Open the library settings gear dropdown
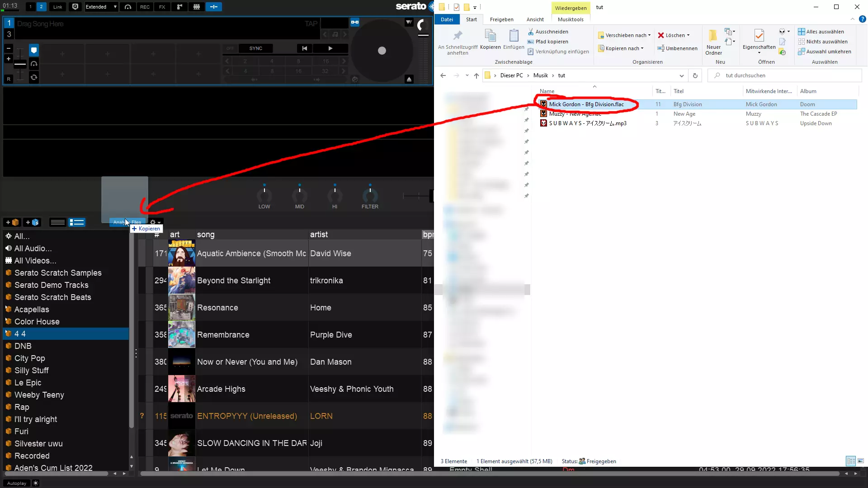 pos(155,222)
